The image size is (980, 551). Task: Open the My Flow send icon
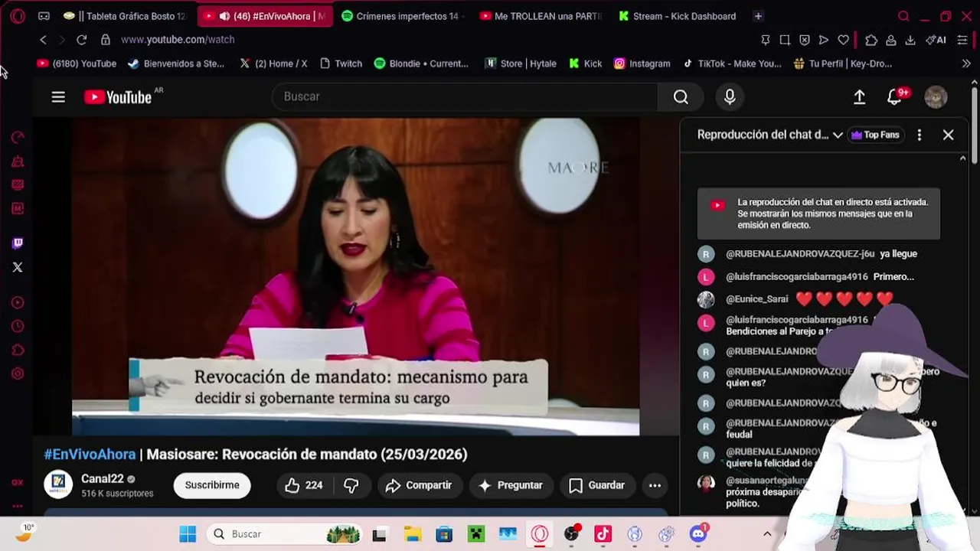click(824, 40)
